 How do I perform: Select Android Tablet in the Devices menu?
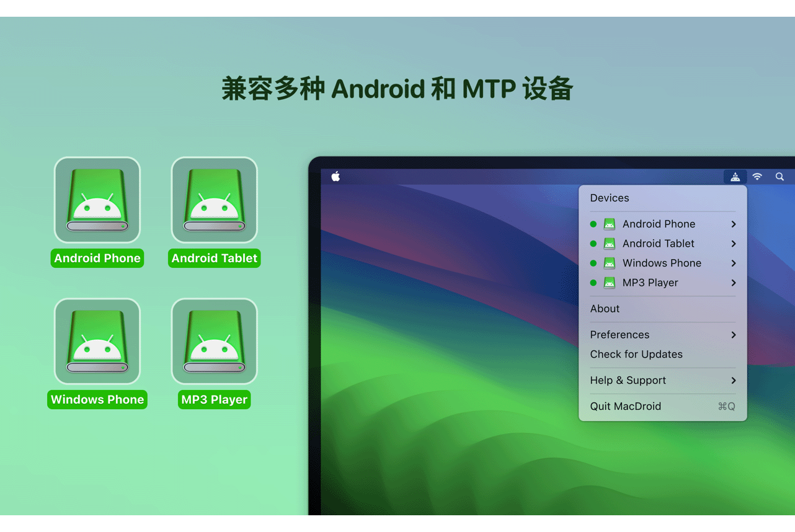pos(663,244)
